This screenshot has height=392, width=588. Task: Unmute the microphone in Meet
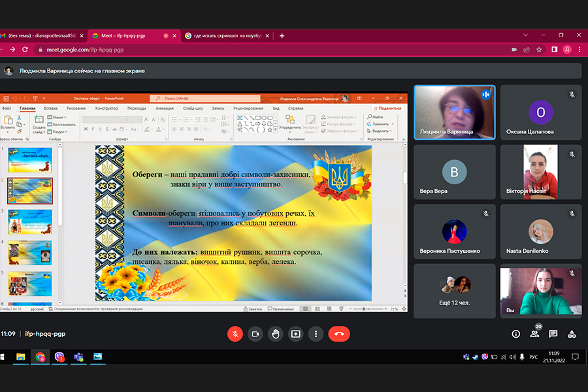tap(235, 333)
